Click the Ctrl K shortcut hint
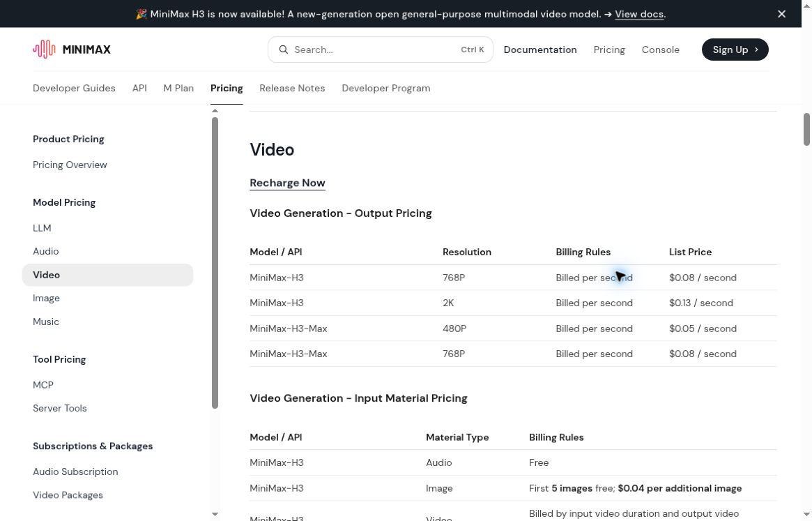Viewport: 812px width, 521px height. [473, 50]
